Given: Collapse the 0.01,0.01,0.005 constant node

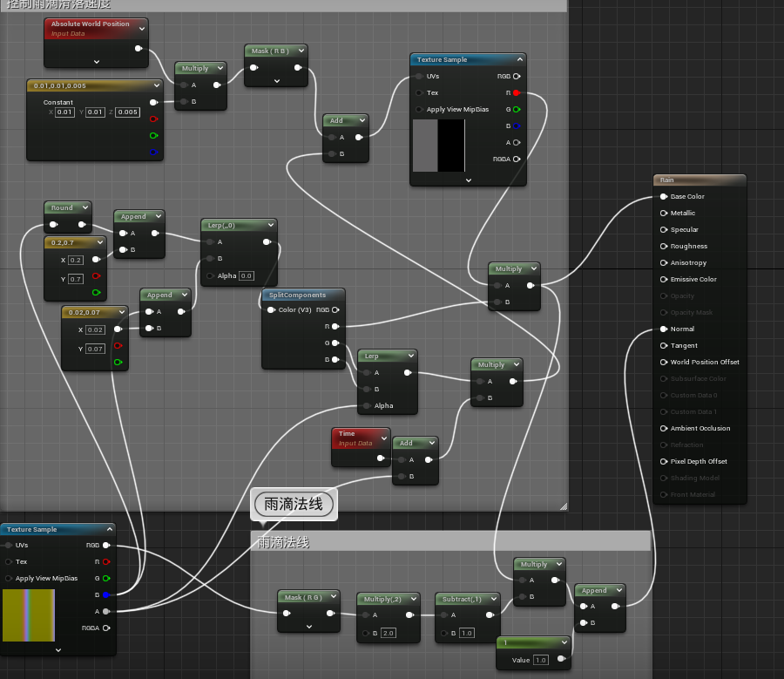Looking at the screenshot, I should click(x=157, y=85).
